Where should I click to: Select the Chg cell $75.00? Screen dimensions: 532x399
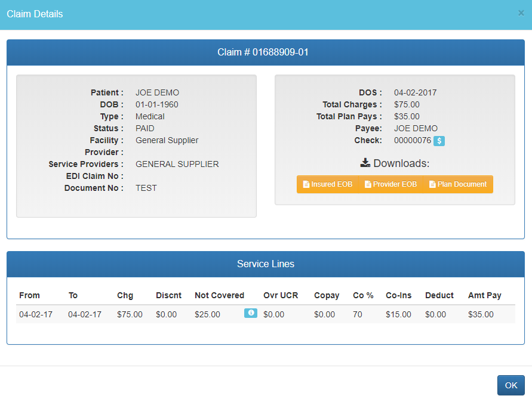coord(130,314)
